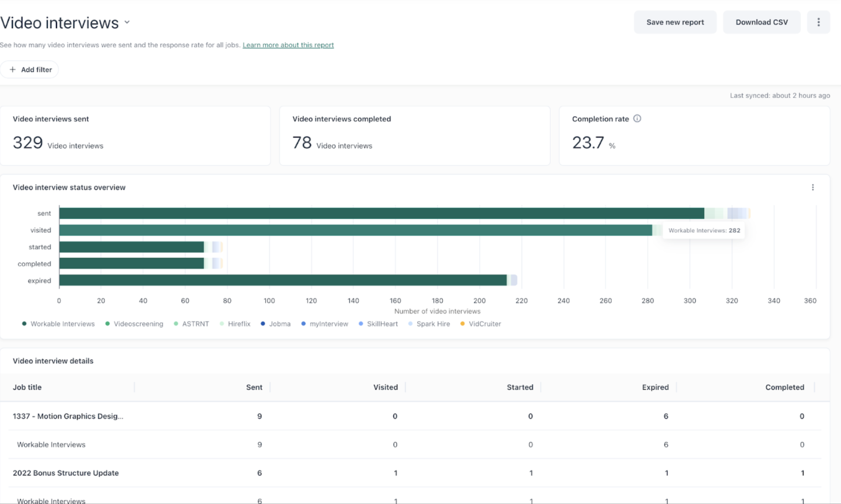Download the report as CSV

[x=761, y=22]
